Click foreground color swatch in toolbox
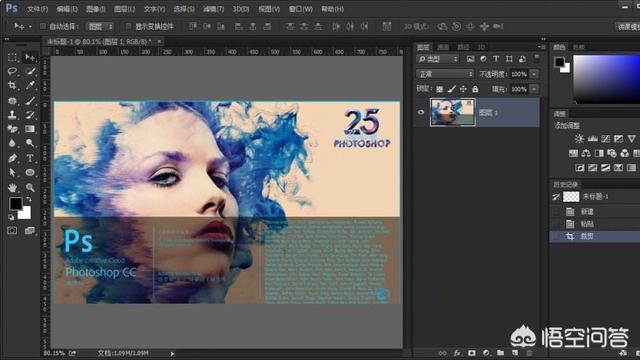The image size is (640, 360). 16,203
